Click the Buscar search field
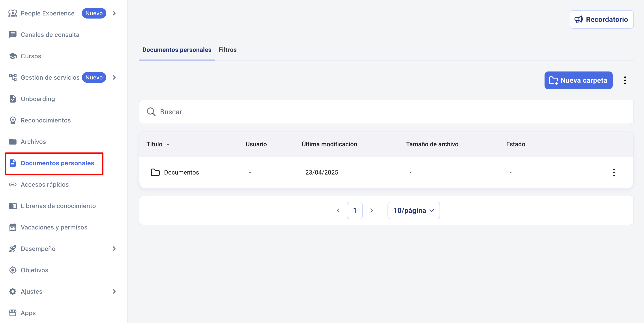644x323 pixels. click(x=386, y=112)
